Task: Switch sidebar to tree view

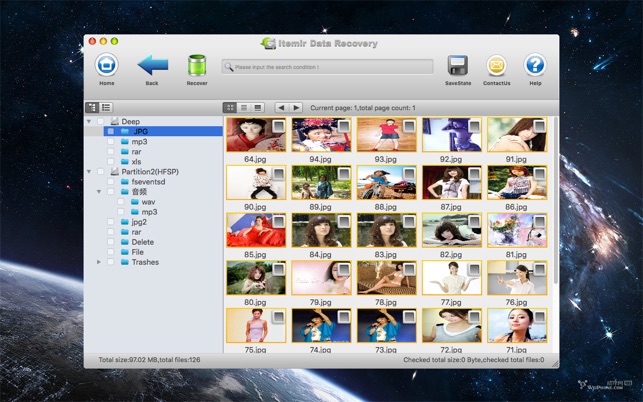Action: [92, 107]
